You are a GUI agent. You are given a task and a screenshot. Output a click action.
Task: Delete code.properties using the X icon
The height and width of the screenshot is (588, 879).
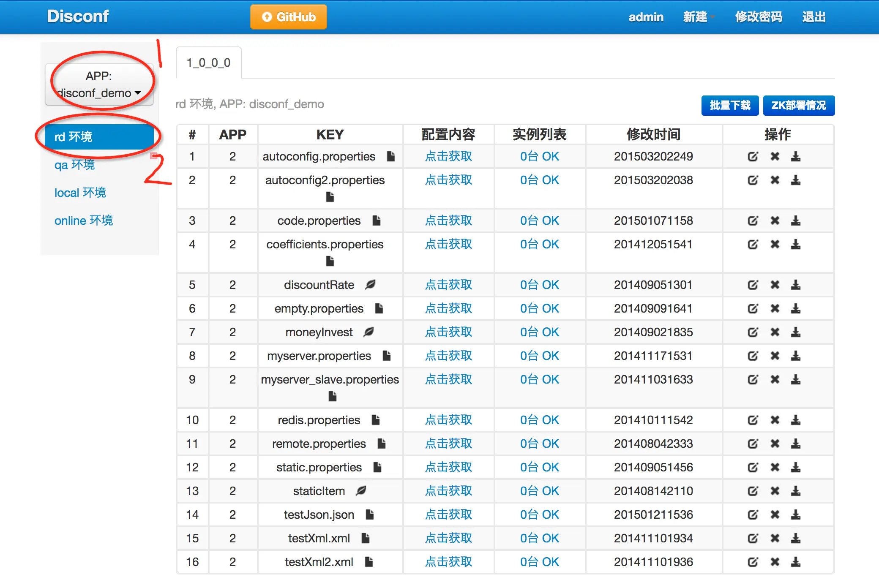(775, 221)
